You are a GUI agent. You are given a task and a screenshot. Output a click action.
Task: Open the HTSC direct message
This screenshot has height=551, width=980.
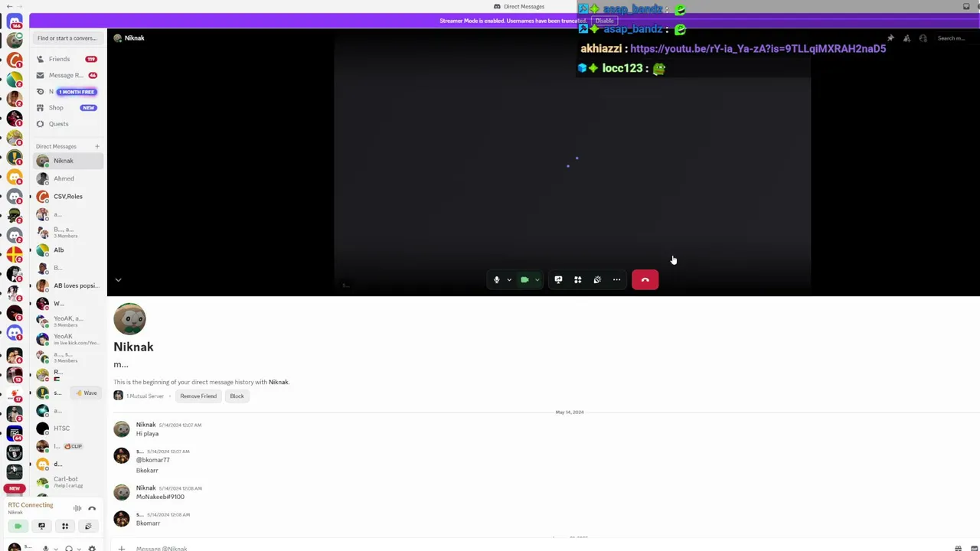tap(68, 429)
